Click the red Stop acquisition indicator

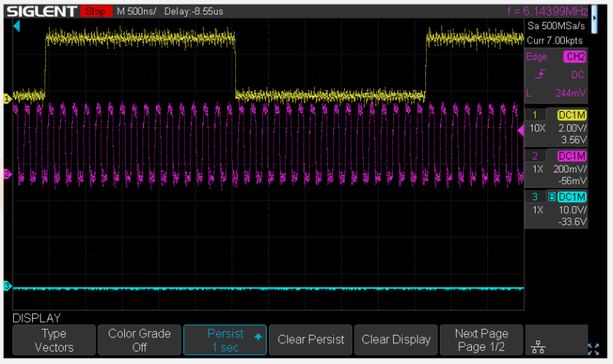point(96,11)
